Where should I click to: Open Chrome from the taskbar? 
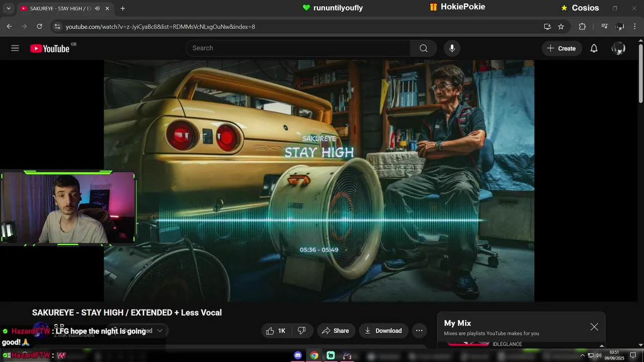pyautogui.click(x=314, y=355)
